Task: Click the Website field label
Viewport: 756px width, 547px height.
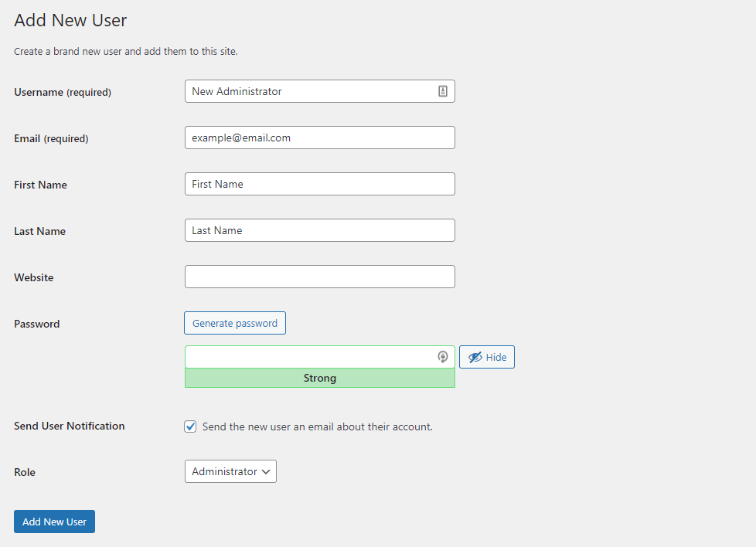Action: [33, 277]
